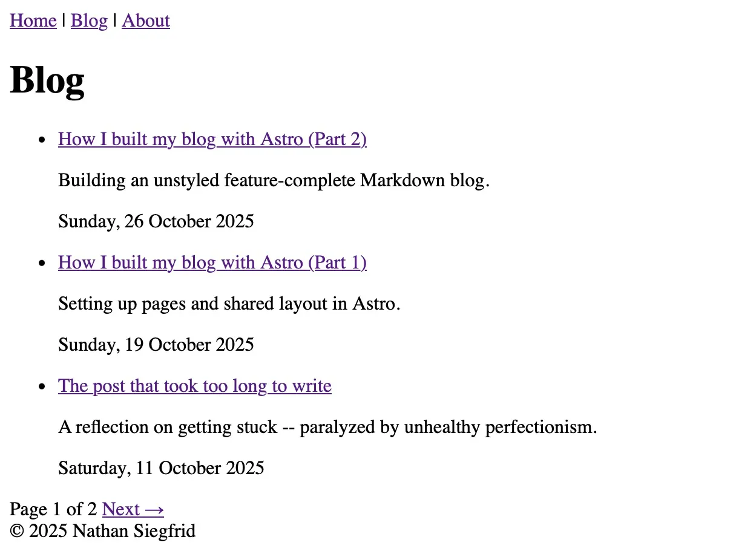
Task: Click the 'Saturday, 11 October 2025' date
Action: [161, 468]
